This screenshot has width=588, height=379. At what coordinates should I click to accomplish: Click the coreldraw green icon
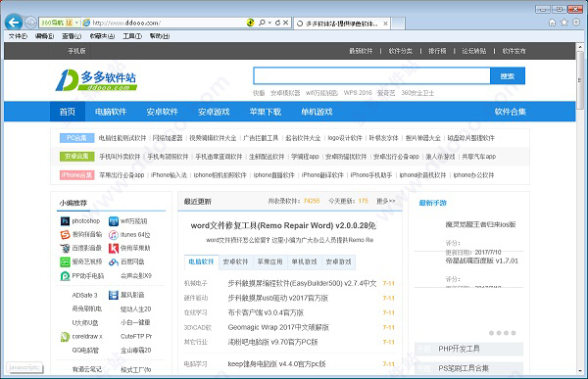tap(65, 337)
